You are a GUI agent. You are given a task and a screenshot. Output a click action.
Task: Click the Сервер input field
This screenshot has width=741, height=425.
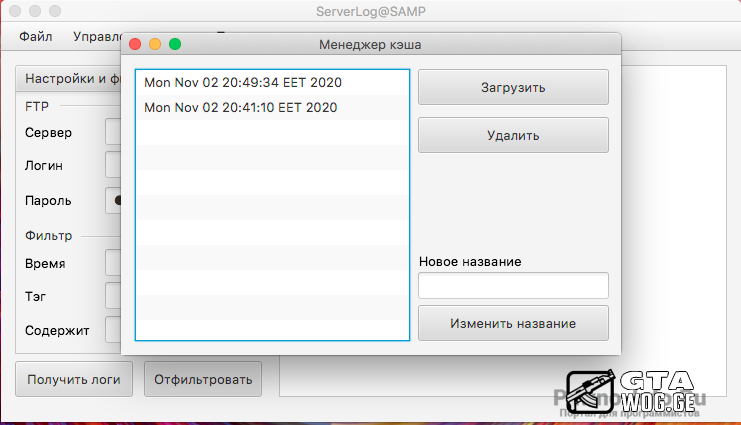pos(112,133)
